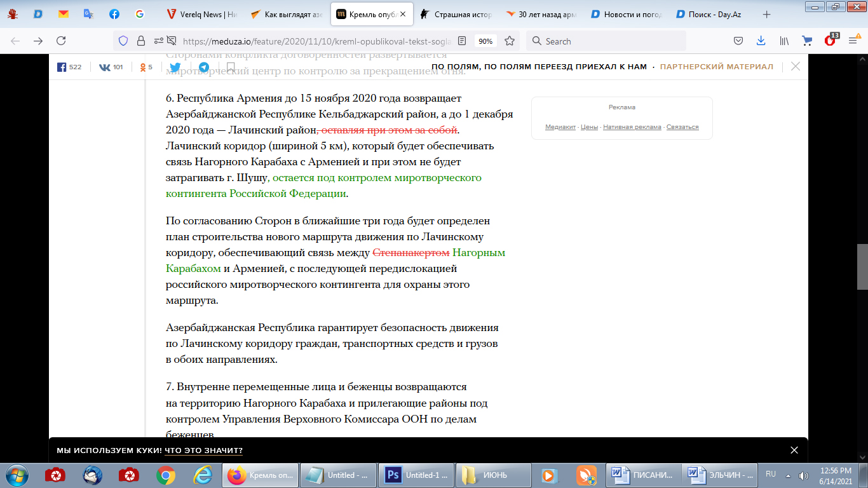Share the article on VK
The height and width of the screenshot is (488, 868).
tap(111, 67)
